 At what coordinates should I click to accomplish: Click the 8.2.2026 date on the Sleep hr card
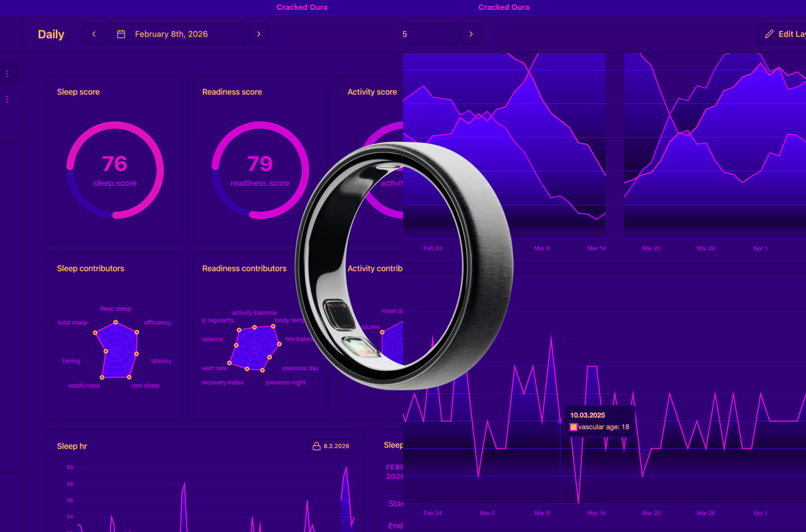(x=337, y=446)
